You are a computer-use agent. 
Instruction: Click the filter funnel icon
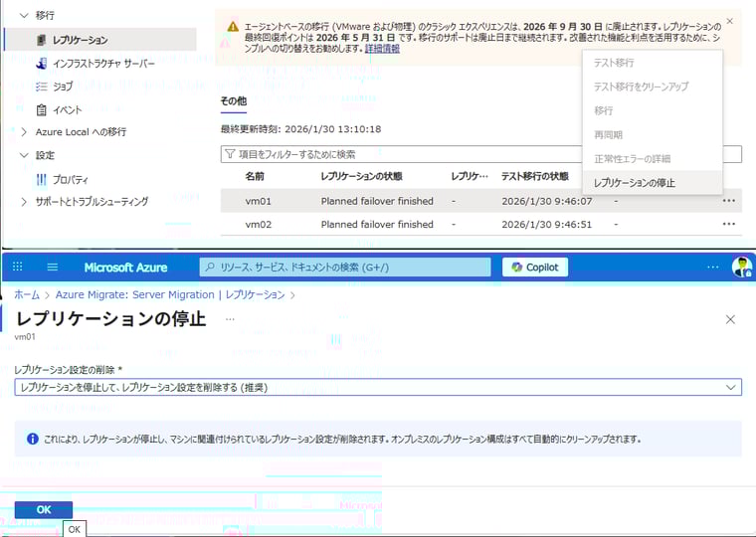point(230,154)
